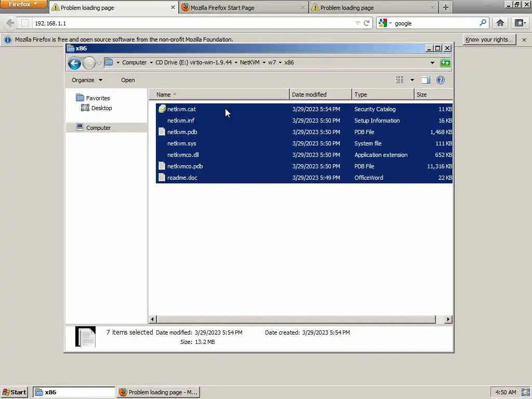Image resolution: width=532 pixels, height=399 pixels.
Task: Click the system tray icon beside clock
Action: tap(525, 392)
